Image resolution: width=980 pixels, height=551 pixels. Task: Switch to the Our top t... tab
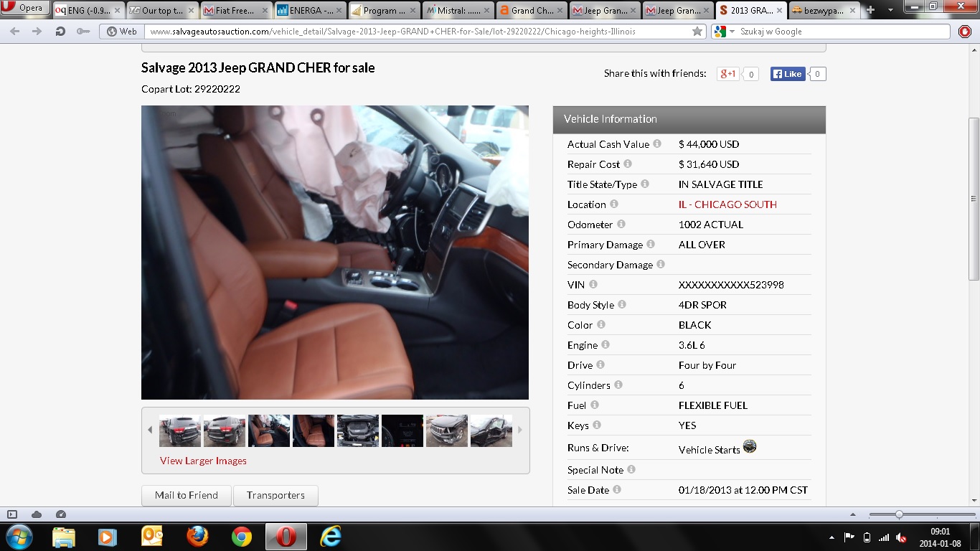[x=162, y=10]
